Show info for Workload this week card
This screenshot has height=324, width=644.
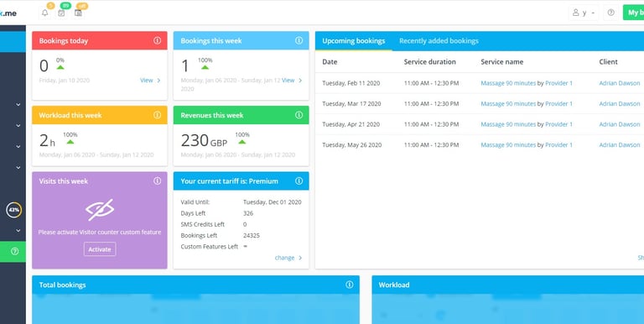[158, 115]
